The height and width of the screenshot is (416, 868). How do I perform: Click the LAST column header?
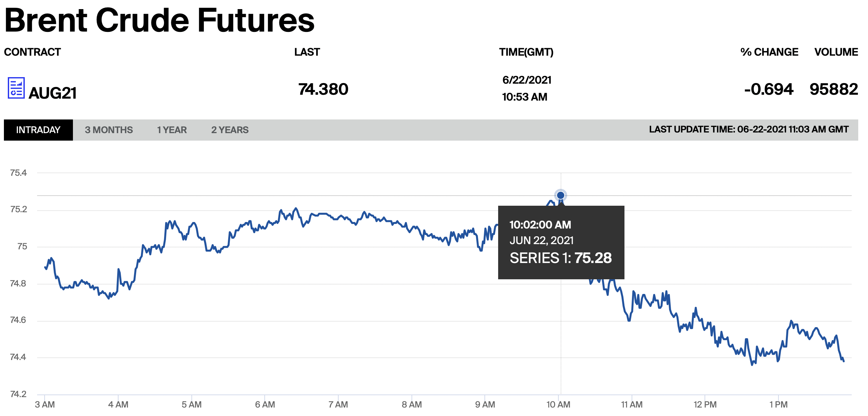(x=307, y=52)
